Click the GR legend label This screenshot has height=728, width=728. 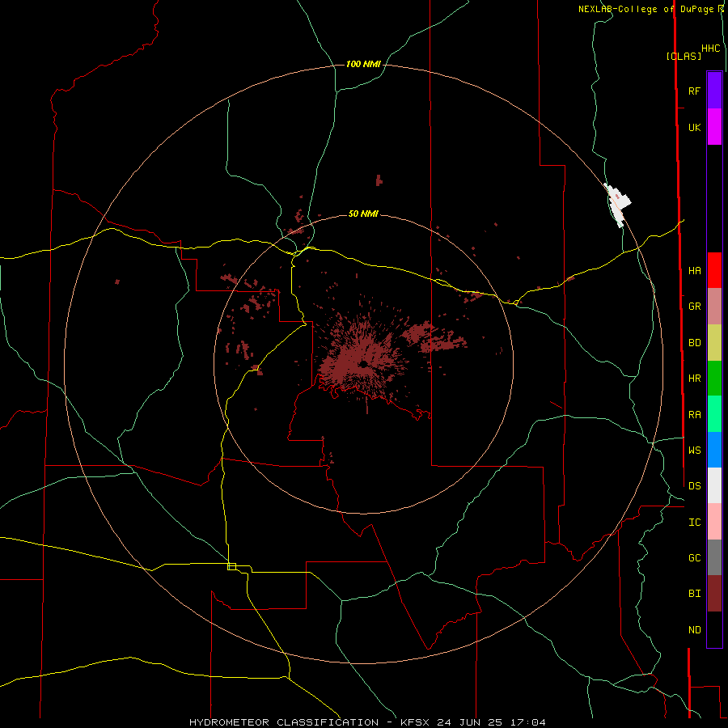pos(694,307)
